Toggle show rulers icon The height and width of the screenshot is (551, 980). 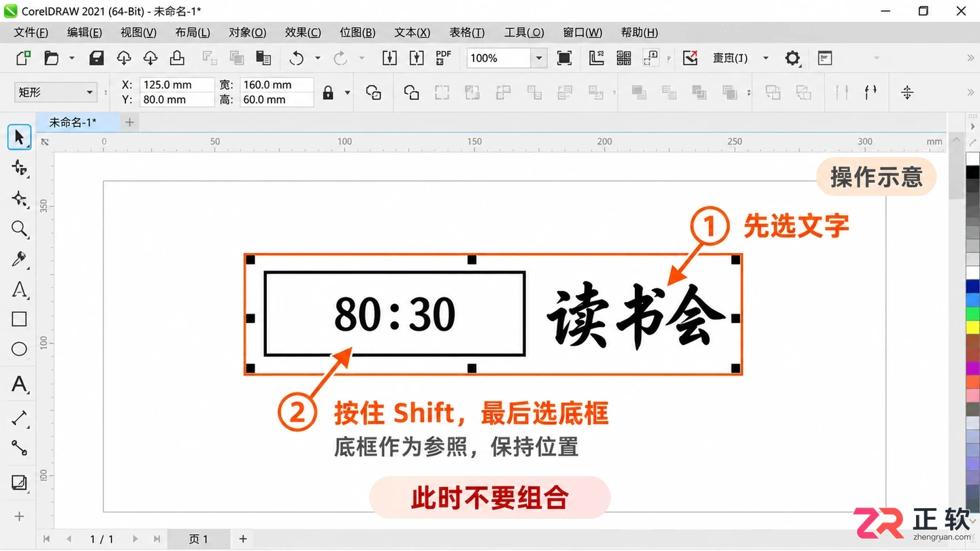coord(596,58)
